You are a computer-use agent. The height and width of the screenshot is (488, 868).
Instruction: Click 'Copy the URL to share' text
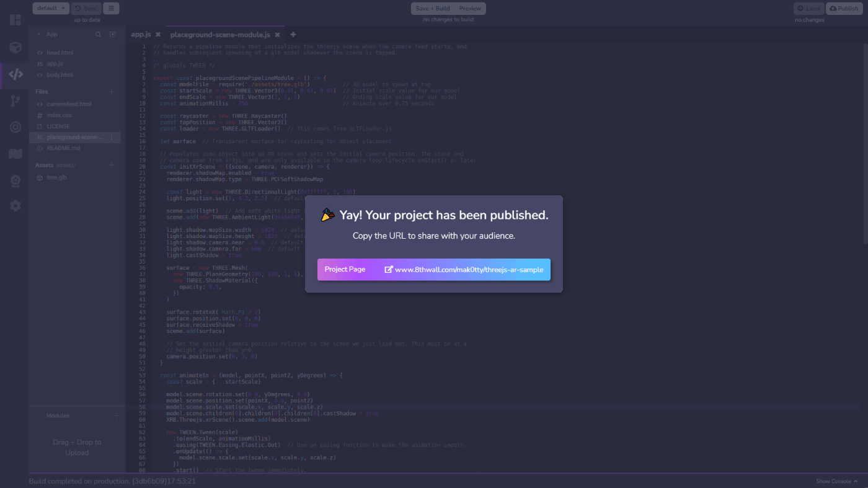click(x=434, y=236)
